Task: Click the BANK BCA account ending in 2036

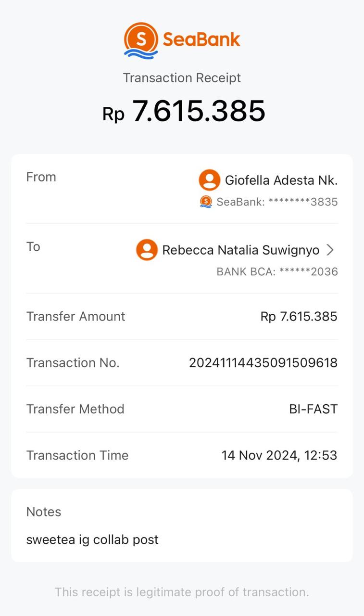Action: coord(277,272)
